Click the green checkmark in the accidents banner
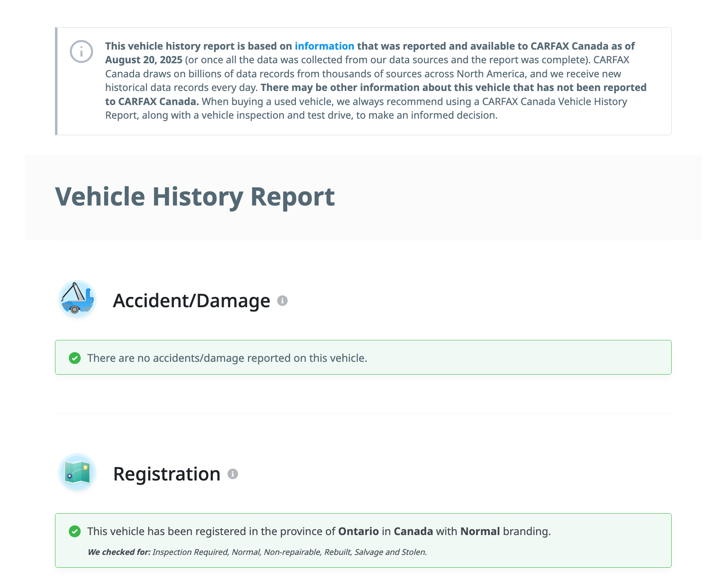720x588 pixels. [x=75, y=358]
